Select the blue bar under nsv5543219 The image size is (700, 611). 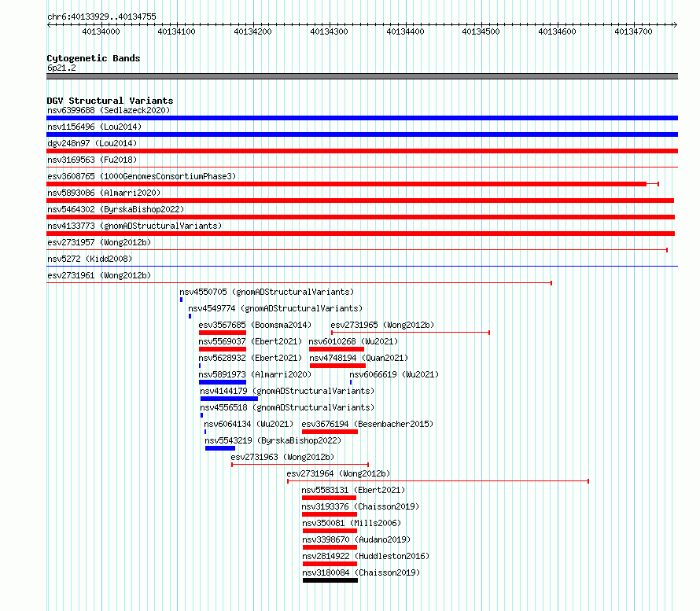point(220,448)
